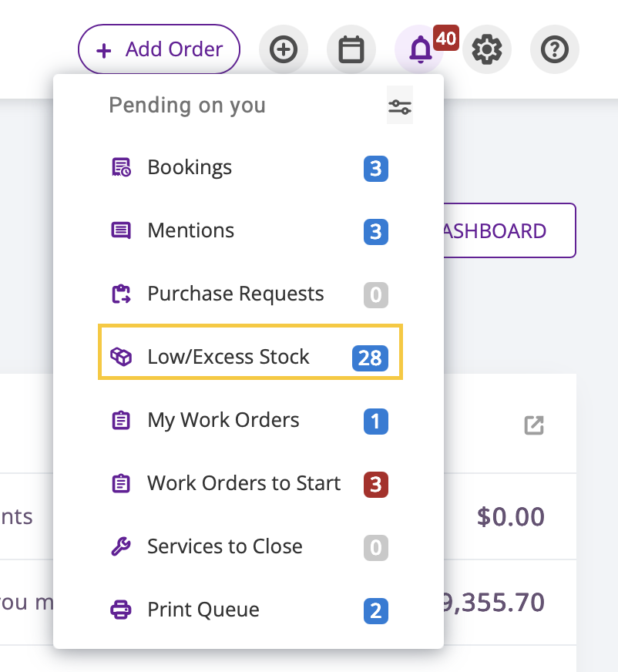Select Mentions in the pending list
Screen dimensions: 618x672
pos(250,230)
